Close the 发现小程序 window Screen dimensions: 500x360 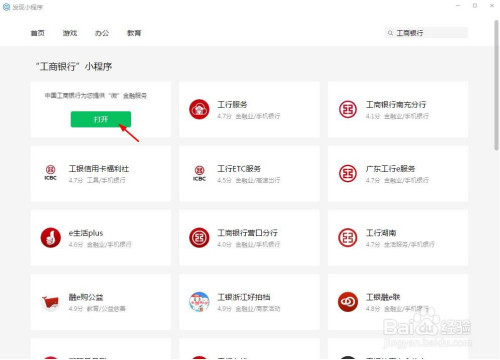(492, 6)
